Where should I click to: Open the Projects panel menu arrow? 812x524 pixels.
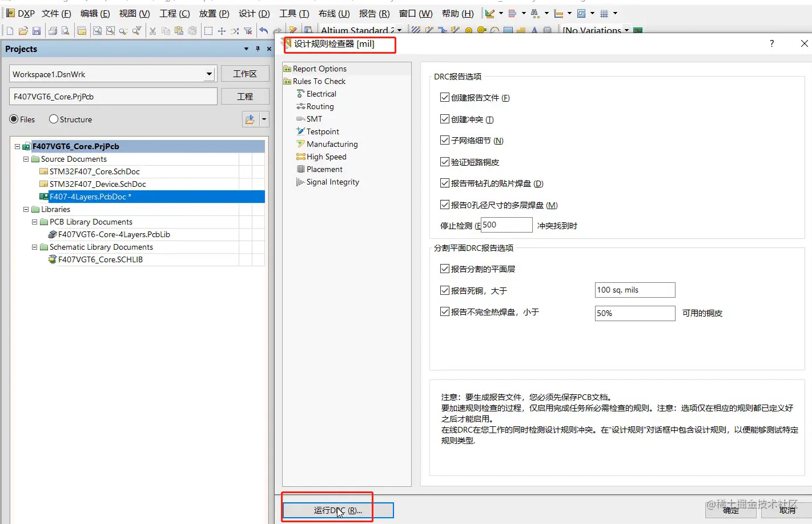[x=246, y=49]
